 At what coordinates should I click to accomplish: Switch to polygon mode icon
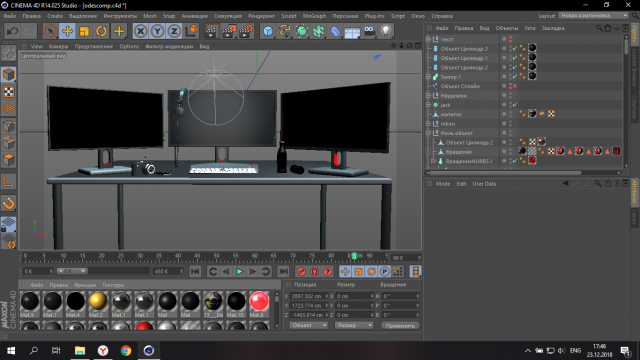coord(9,160)
